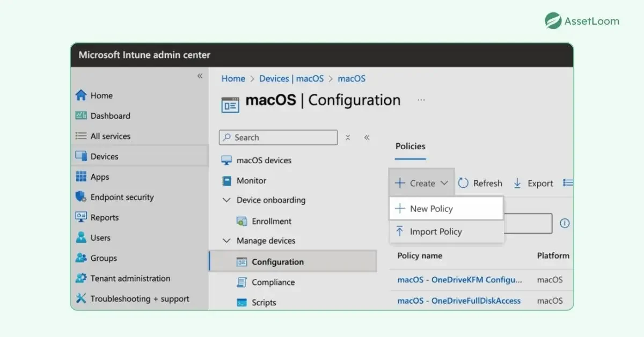Viewport: 644px width, 337px height.
Task: Click the Configuration item icon
Action: pyautogui.click(x=241, y=262)
